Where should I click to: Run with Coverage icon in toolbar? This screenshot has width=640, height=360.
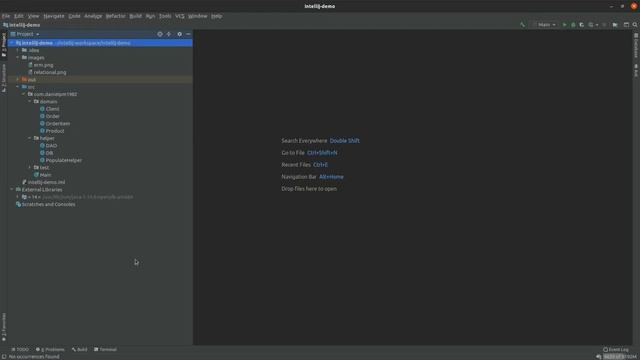tap(582, 25)
